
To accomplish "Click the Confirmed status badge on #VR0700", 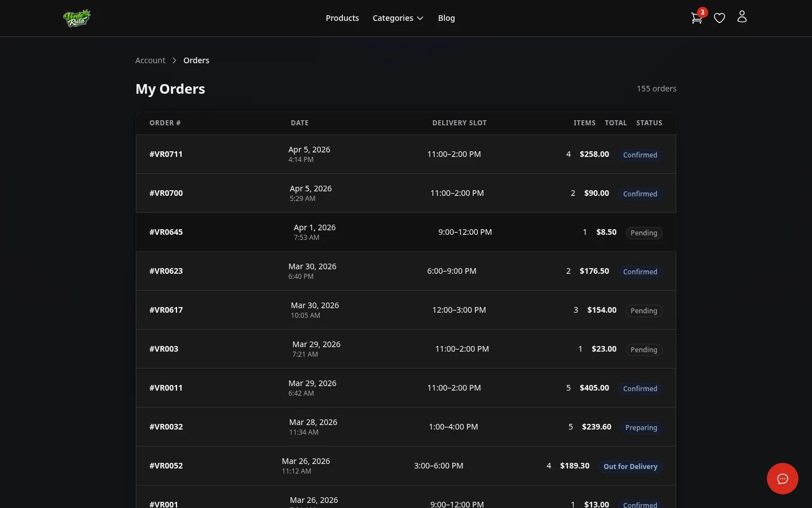I will 640,194.
